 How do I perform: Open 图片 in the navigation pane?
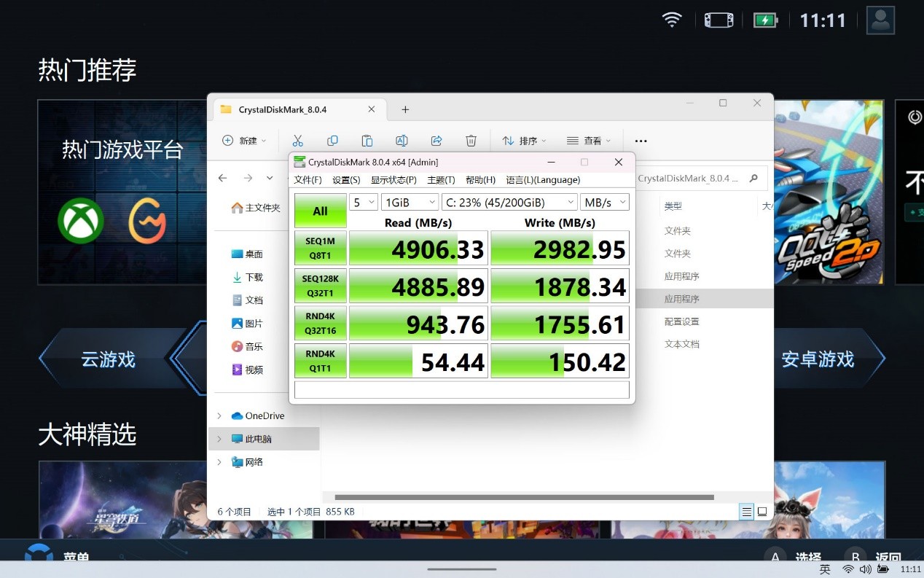247,323
